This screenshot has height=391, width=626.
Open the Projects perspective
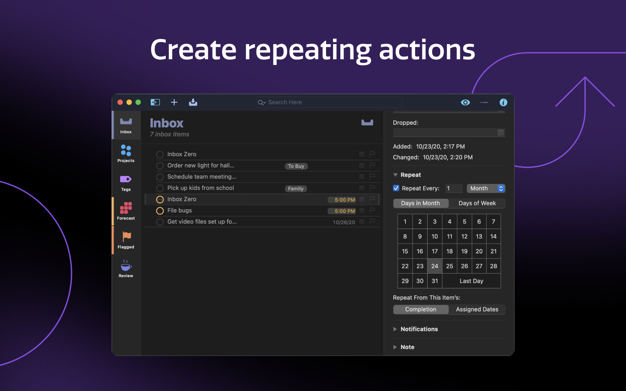pyautogui.click(x=126, y=154)
